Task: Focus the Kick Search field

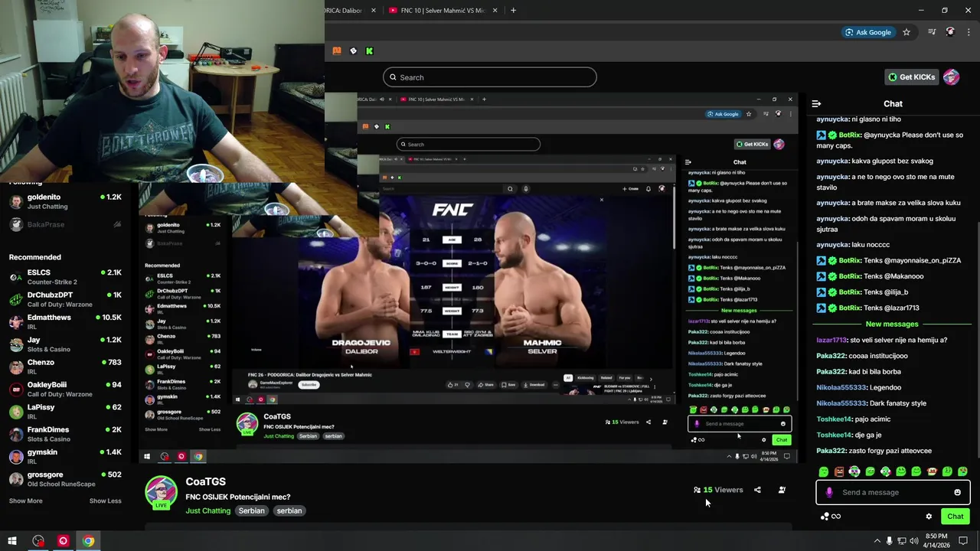Action: tap(490, 77)
